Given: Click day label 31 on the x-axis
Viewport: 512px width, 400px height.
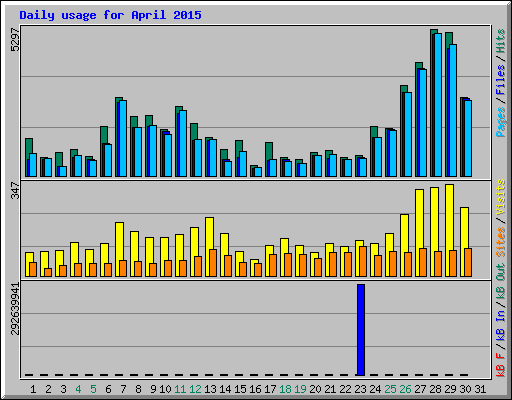Looking at the screenshot, I should [480, 389].
